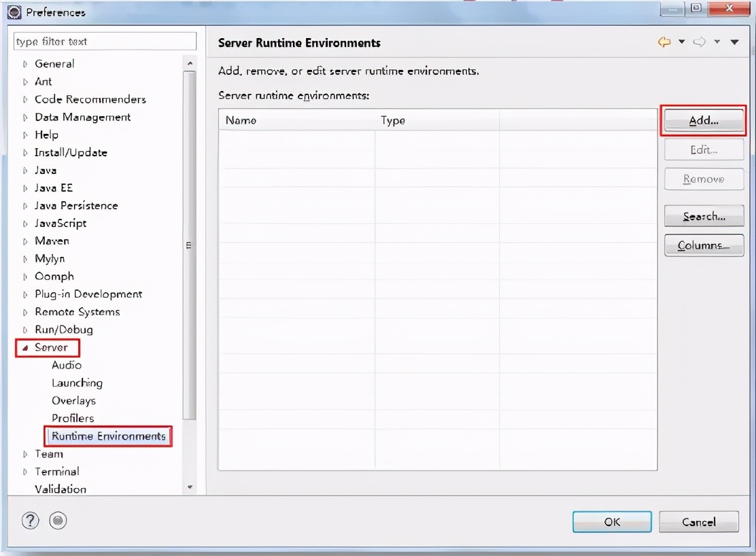Viewport: 756px width, 556px height.
Task: Click the Preferences window title icon
Action: point(14,12)
